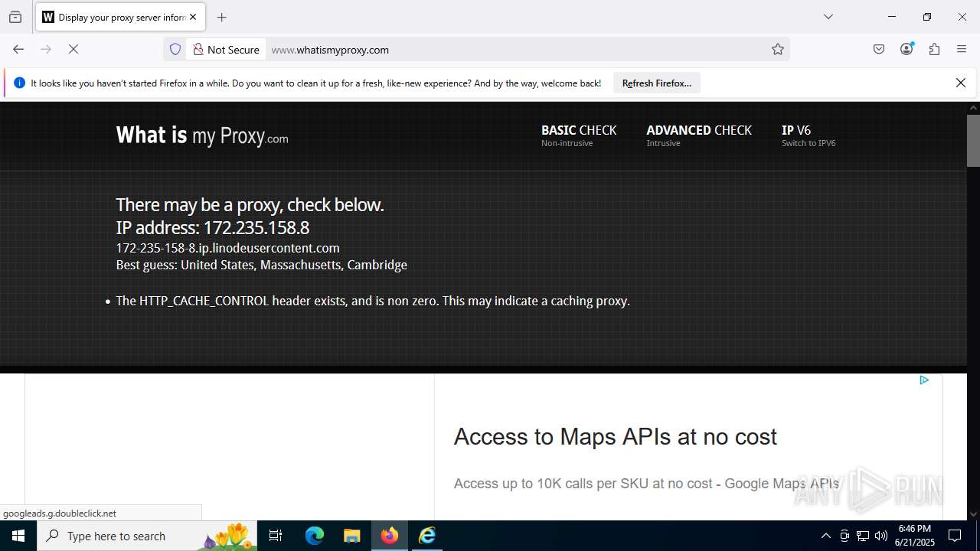This screenshot has width=980, height=551.
Task: Open the Firefox application menu
Action: coord(962,49)
